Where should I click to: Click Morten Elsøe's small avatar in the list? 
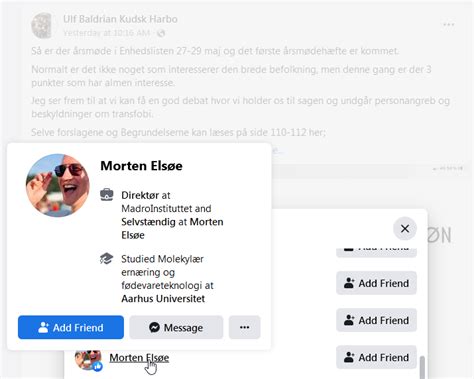tap(88, 359)
